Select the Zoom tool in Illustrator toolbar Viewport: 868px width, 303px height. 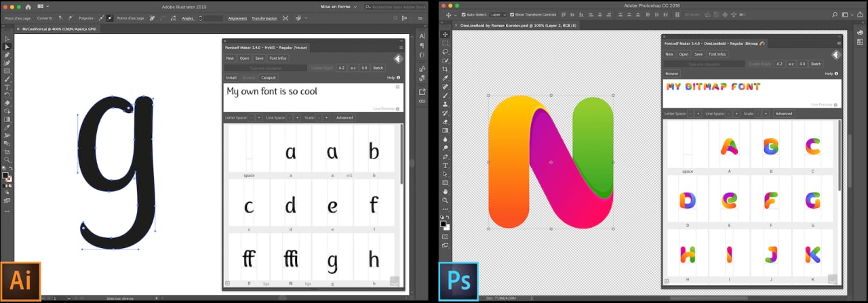(7, 160)
